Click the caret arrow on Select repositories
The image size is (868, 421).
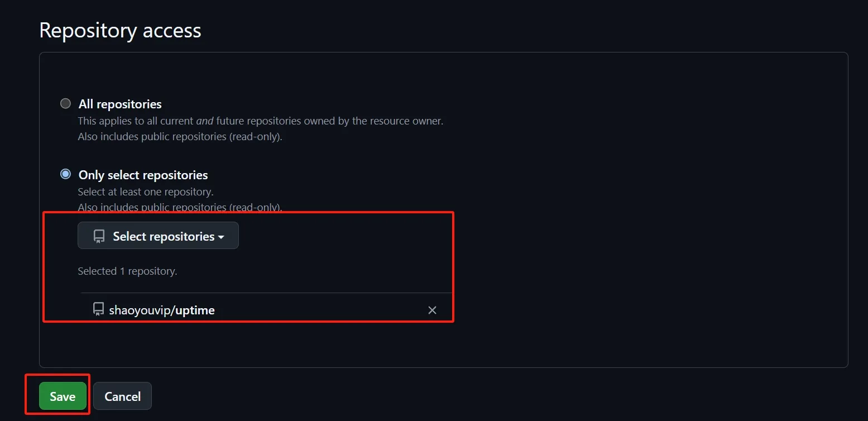(x=221, y=237)
